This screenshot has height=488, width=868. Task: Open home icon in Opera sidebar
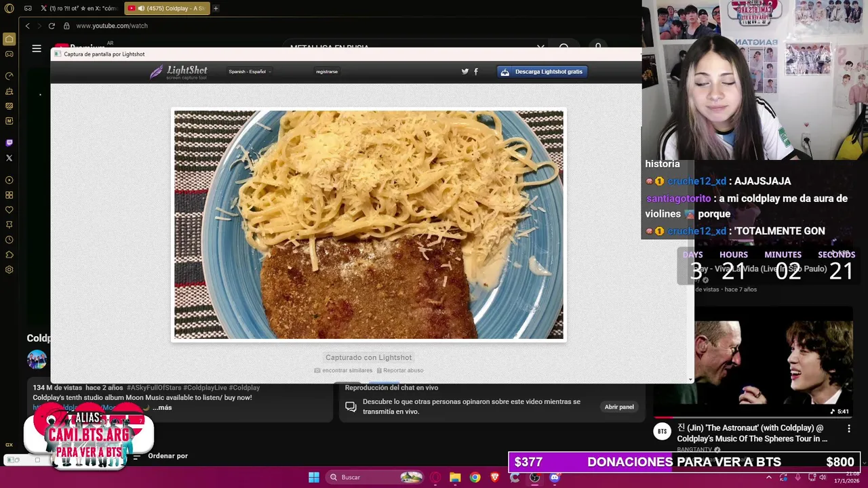coord(9,39)
